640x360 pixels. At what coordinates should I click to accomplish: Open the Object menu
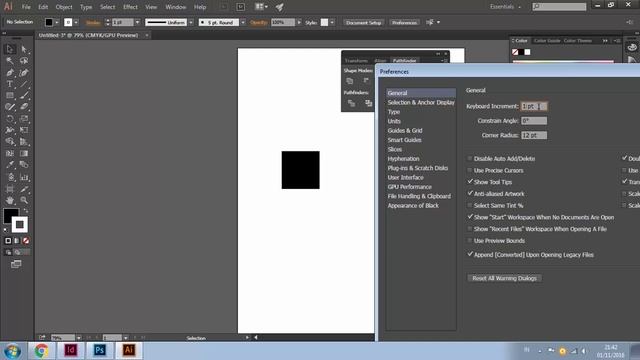tap(64, 7)
